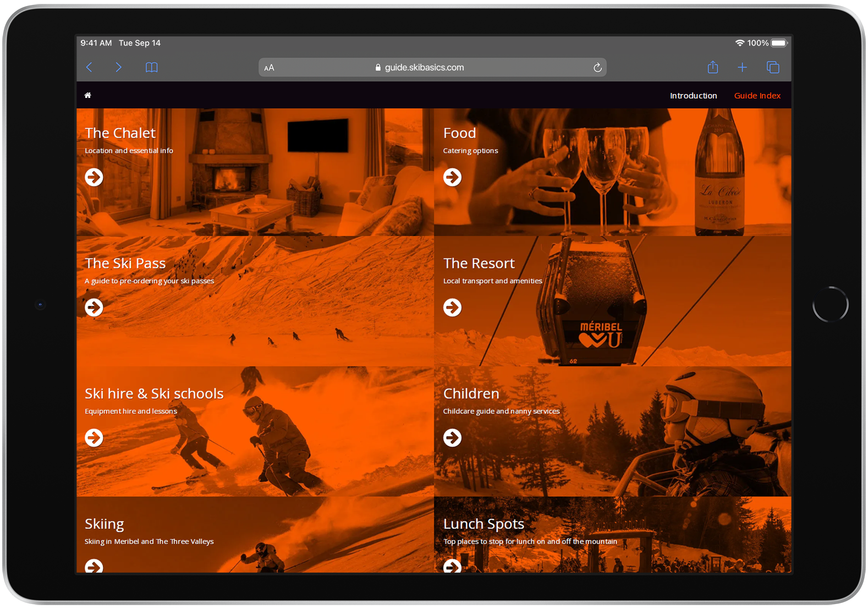Viewport: 868px width, 609px height.
Task: Go back with Safari back arrow
Action: [89, 67]
